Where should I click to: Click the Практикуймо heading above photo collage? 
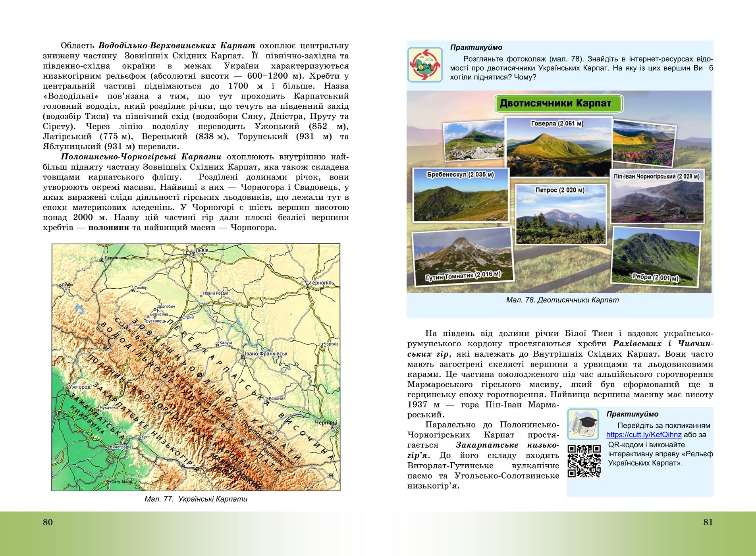tap(476, 48)
